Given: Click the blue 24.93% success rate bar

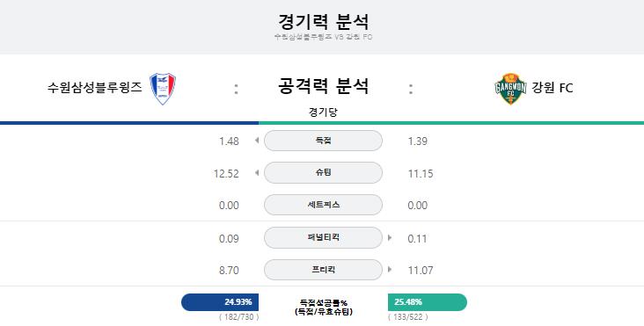Looking at the screenshot, I should (x=220, y=302).
